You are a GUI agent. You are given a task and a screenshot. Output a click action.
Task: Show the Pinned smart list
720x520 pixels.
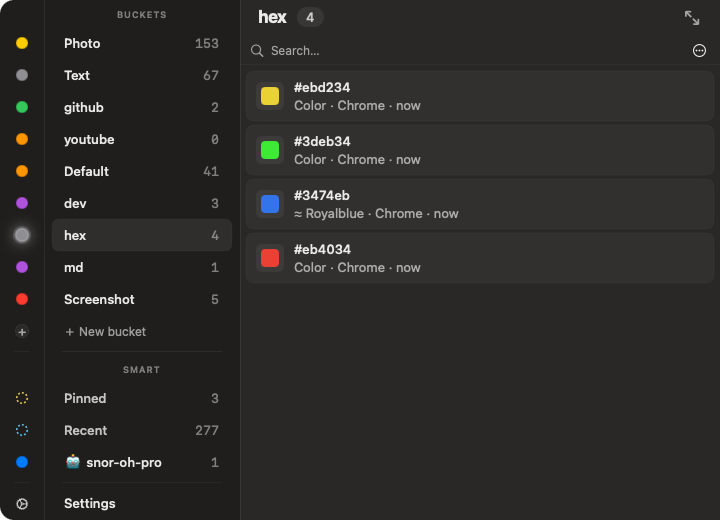[x=141, y=398]
